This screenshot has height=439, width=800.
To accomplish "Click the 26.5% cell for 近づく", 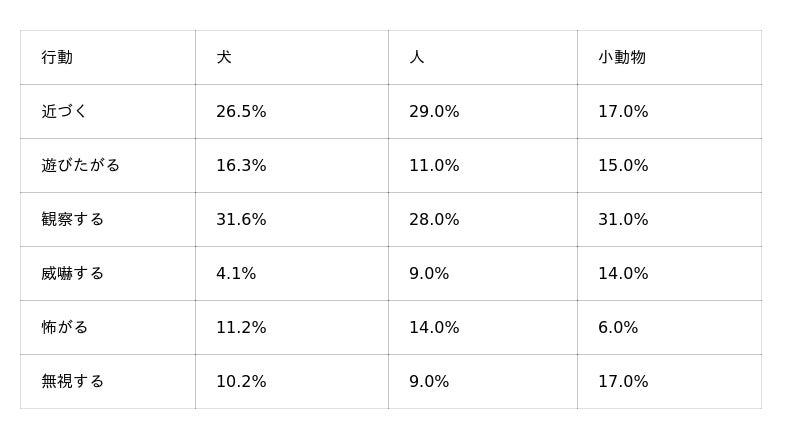I will pyautogui.click(x=241, y=112).
